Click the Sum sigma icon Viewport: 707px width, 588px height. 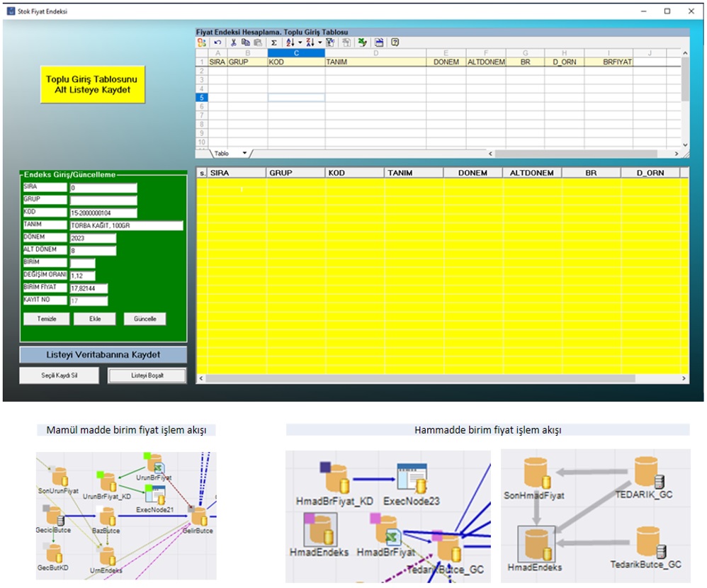(x=274, y=43)
